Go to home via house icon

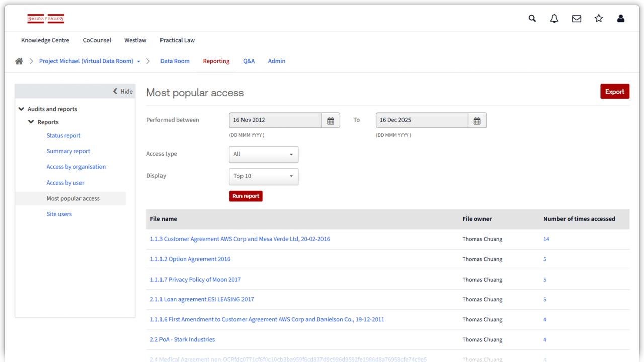pos(19,61)
